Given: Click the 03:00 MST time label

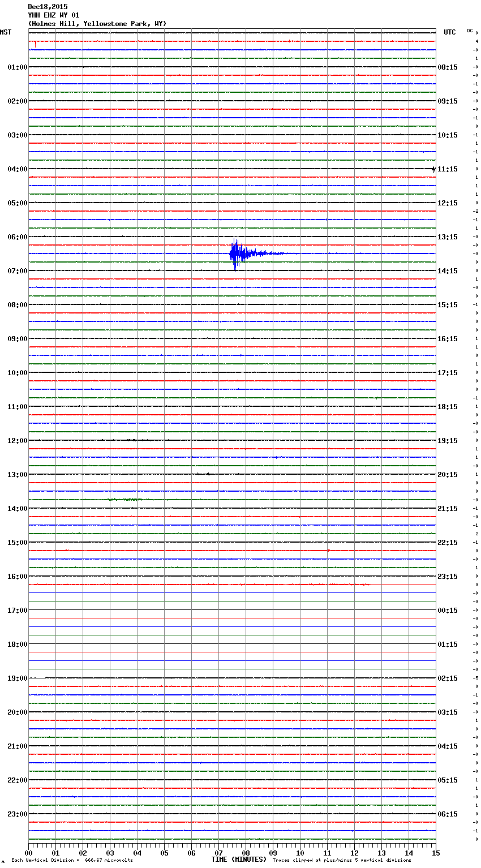Looking at the screenshot, I should pyautogui.click(x=17, y=135).
